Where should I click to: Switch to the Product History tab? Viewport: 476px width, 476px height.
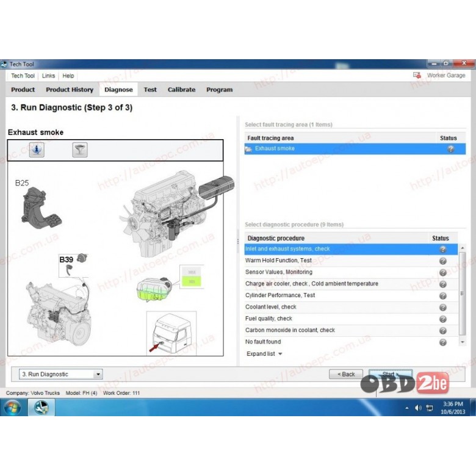coord(70,90)
